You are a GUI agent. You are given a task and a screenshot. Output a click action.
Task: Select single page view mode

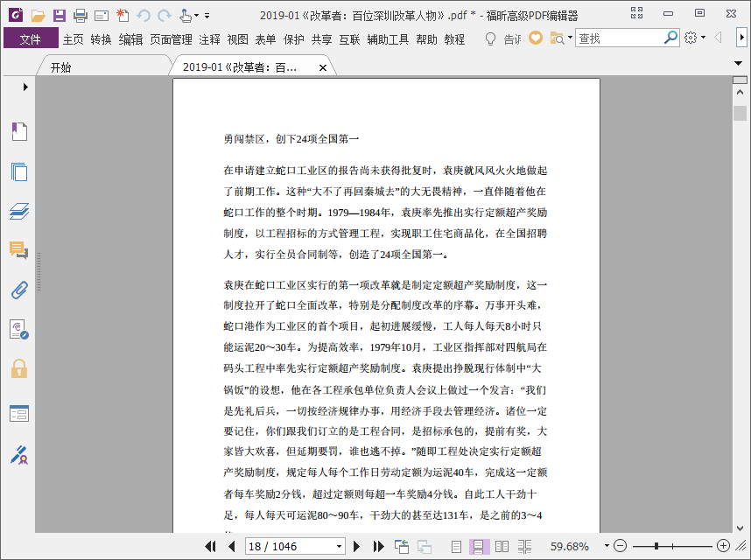(x=456, y=546)
